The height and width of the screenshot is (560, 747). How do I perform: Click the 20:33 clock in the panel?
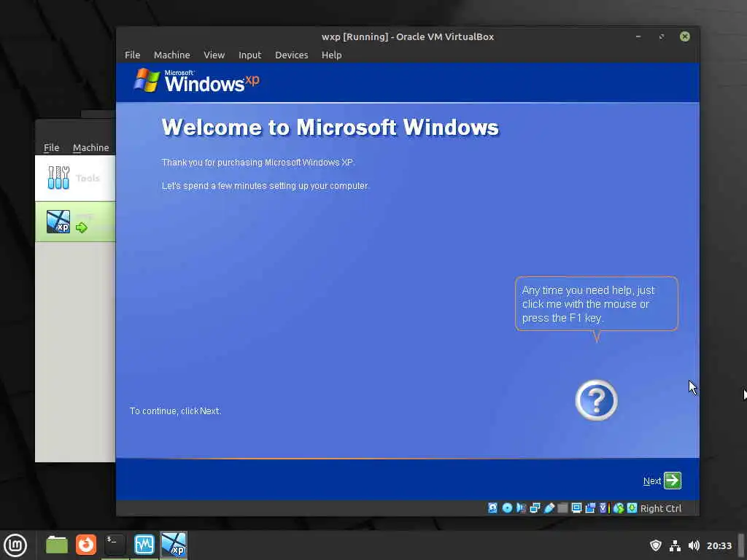click(x=719, y=545)
